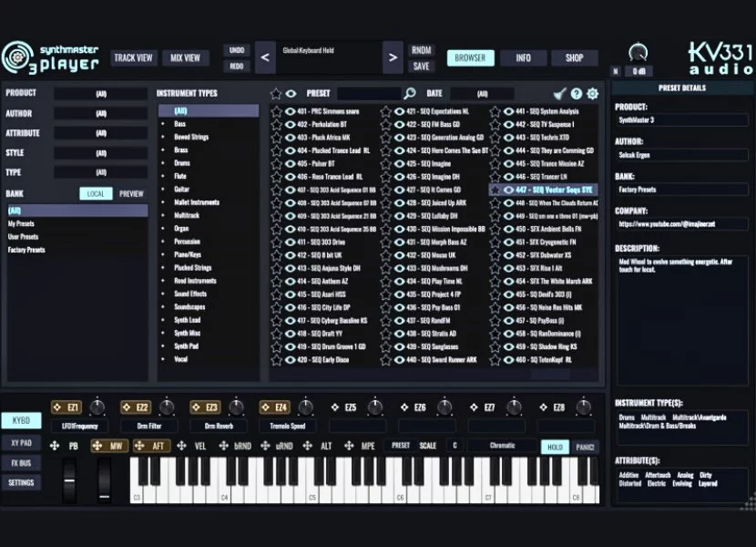Switch to the XY PAD tab
This screenshot has height=547, width=756.
click(x=20, y=442)
